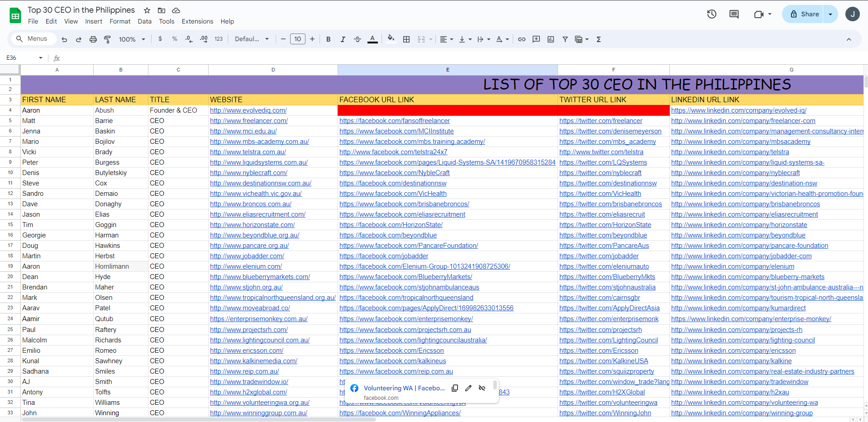The height and width of the screenshot is (422, 868).
Task: Insert a comment from the toolbar
Action: click(x=536, y=39)
